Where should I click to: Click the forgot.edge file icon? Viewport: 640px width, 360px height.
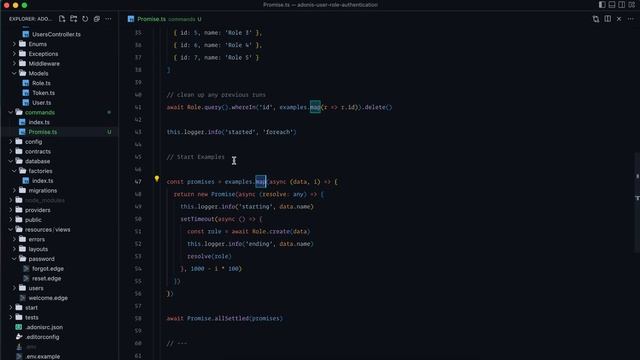[x=26, y=269]
